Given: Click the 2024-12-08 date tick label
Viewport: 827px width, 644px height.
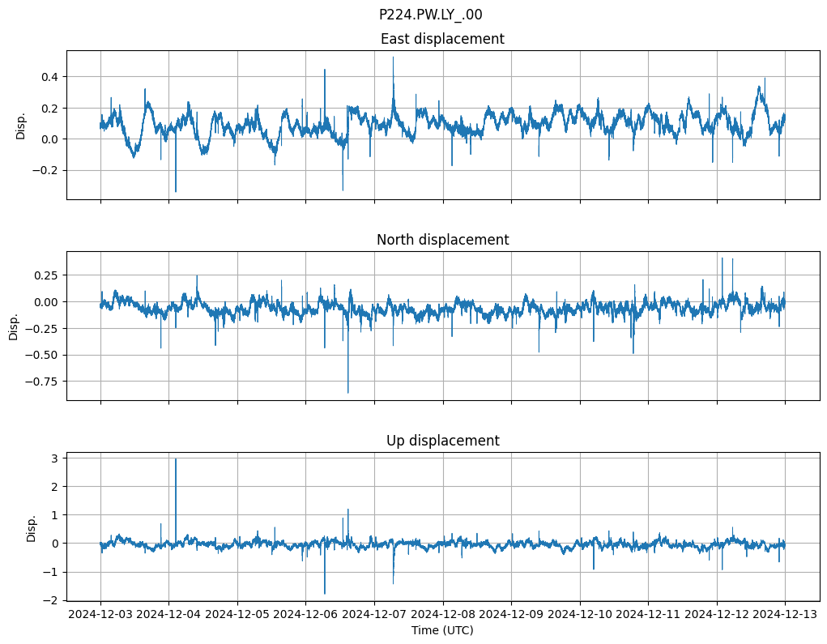Looking at the screenshot, I should pos(442,614).
